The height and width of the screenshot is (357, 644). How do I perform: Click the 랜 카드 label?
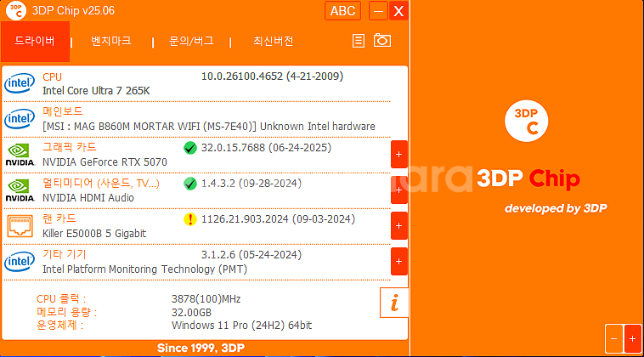click(x=59, y=218)
